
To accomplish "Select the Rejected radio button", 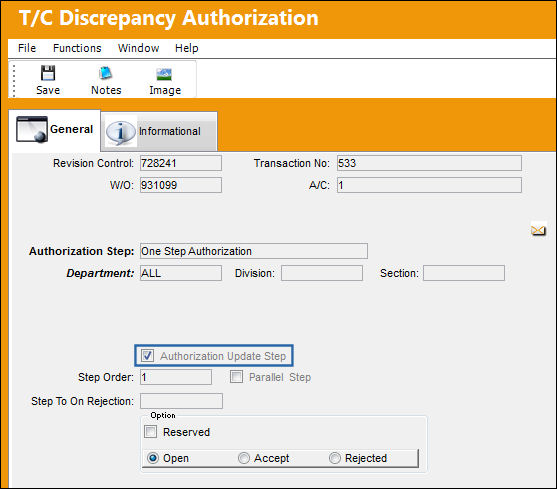I will point(335,458).
